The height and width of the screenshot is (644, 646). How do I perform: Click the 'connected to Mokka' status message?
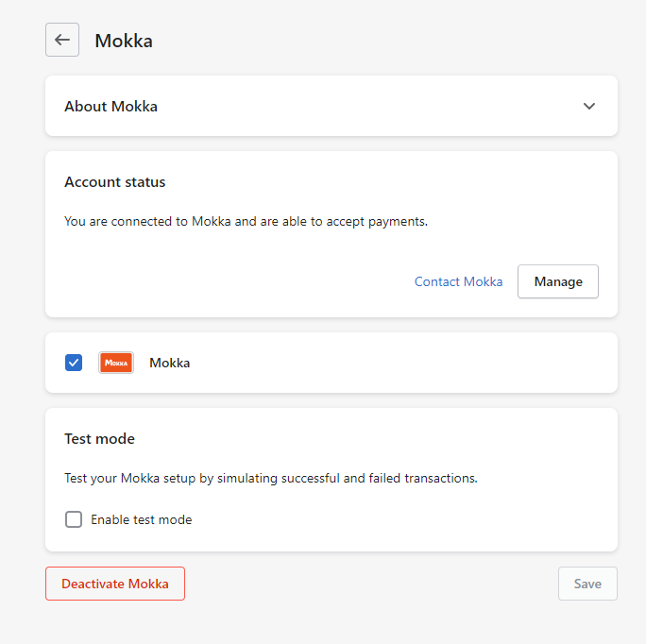click(246, 221)
